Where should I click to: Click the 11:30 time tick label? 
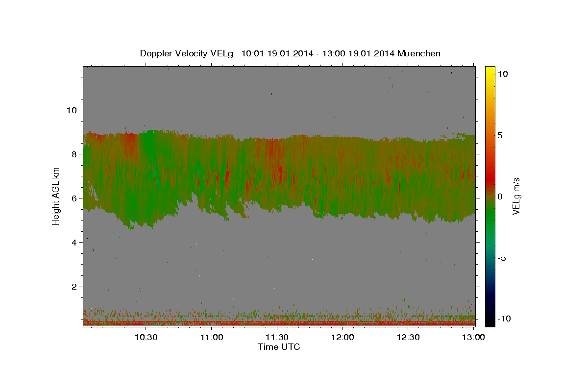277,337
